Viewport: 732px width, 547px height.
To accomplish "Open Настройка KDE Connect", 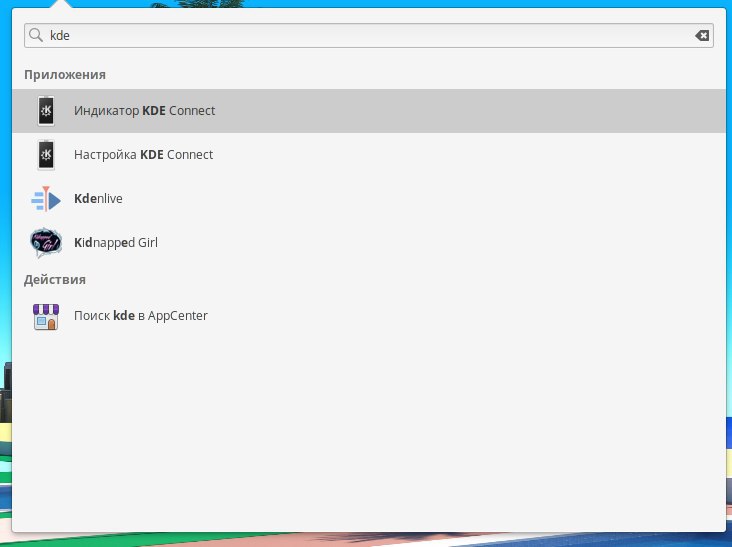I will (x=368, y=154).
